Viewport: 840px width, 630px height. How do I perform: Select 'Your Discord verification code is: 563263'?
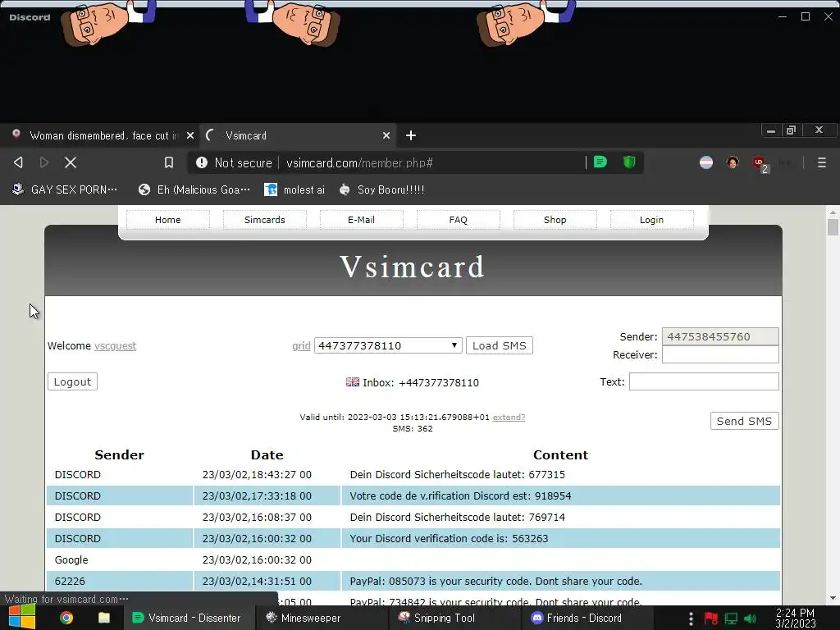(x=449, y=538)
